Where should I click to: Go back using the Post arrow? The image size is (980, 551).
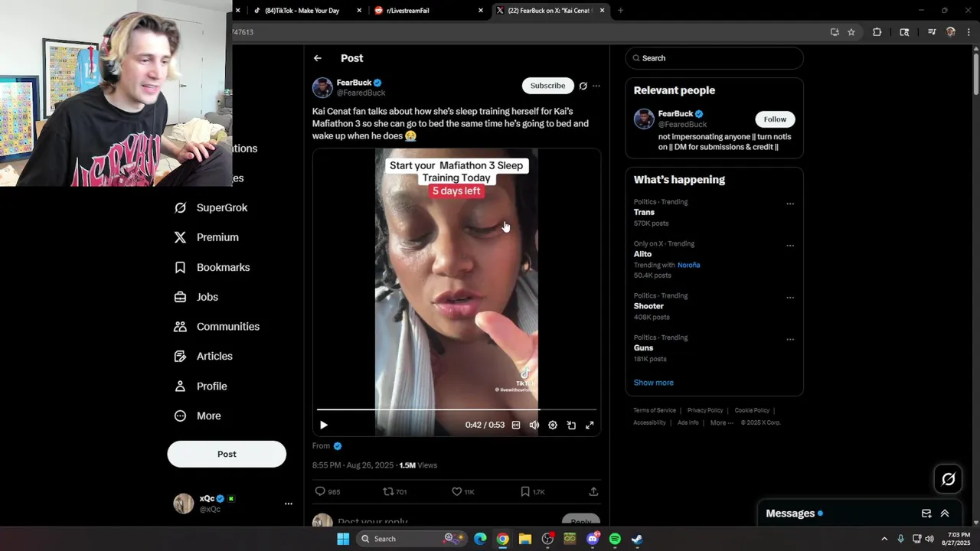coord(317,58)
